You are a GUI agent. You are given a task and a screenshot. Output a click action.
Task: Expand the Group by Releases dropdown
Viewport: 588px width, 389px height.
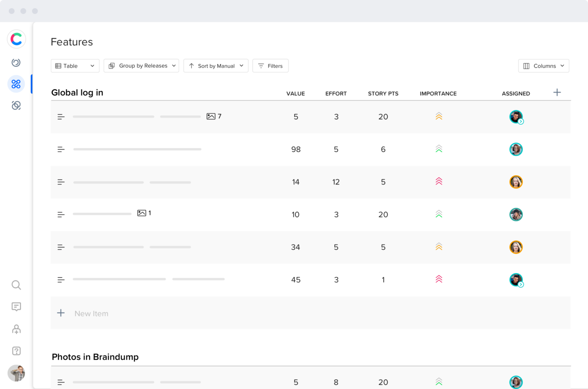142,66
